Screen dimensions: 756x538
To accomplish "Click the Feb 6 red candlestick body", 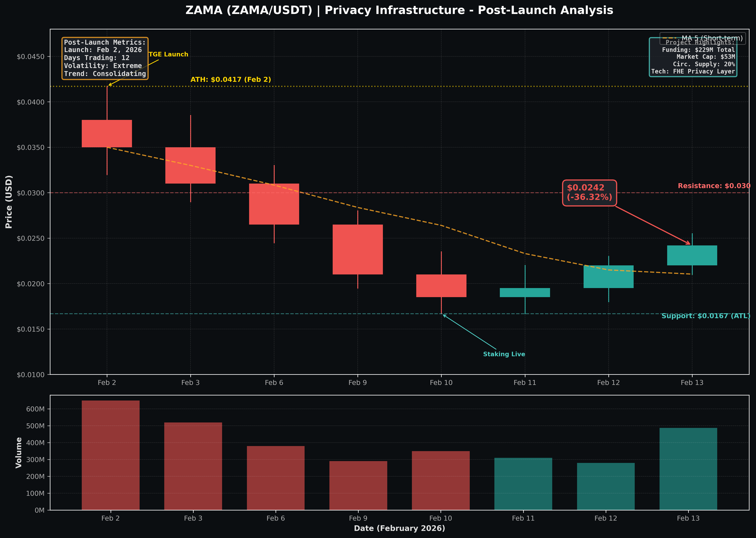I will 274,204.
